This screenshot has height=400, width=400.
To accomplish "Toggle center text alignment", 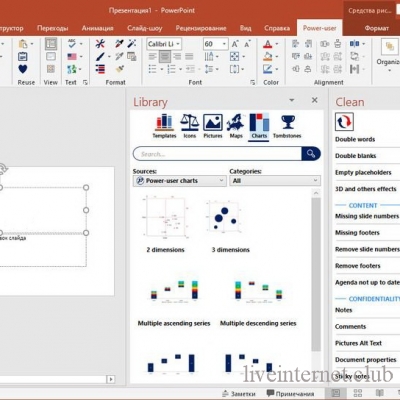I will click(165, 56).
